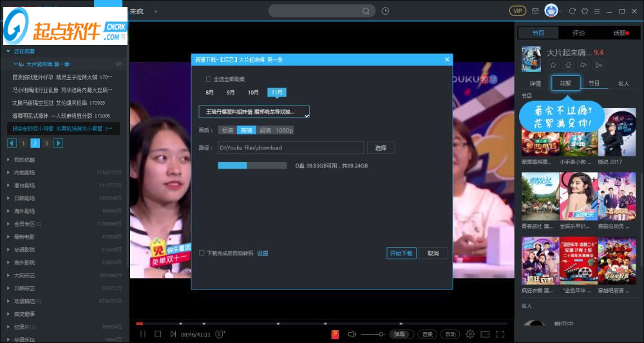
Task: Select the 10月 month tab
Action: (x=253, y=92)
